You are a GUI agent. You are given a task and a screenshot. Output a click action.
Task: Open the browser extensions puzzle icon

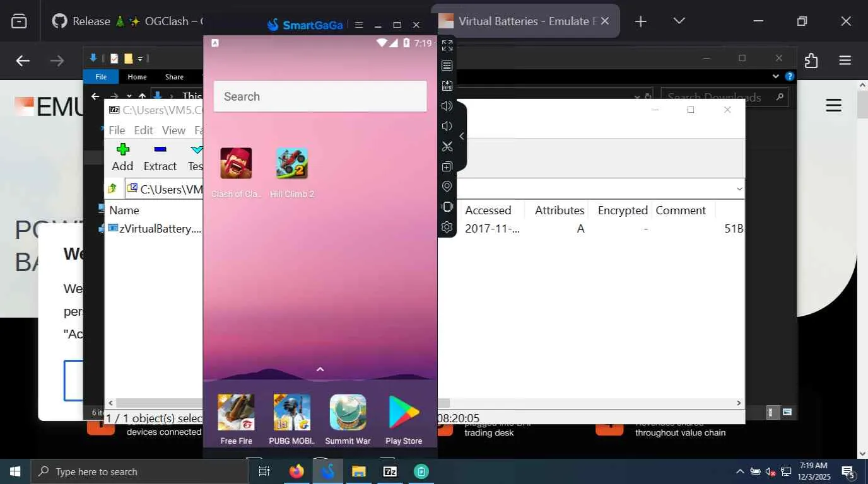point(811,60)
